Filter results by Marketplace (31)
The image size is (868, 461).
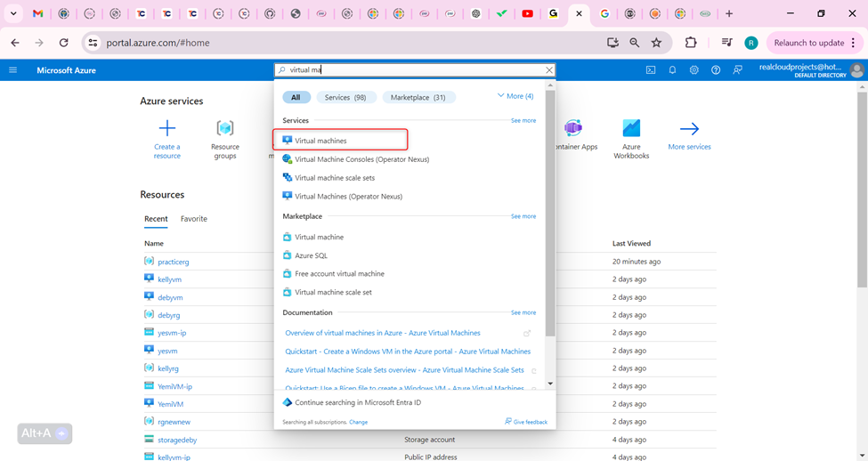[x=418, y=97]
